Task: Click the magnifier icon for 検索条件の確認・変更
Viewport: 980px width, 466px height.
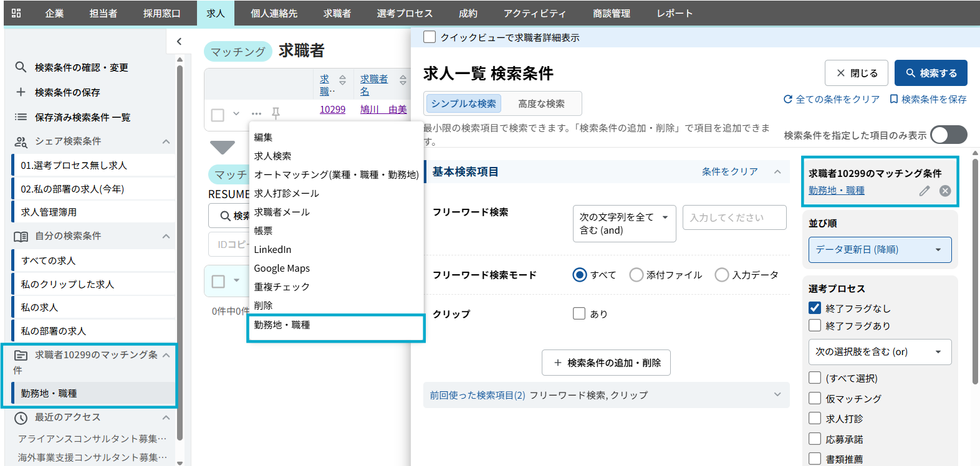Action: point(21,67)
